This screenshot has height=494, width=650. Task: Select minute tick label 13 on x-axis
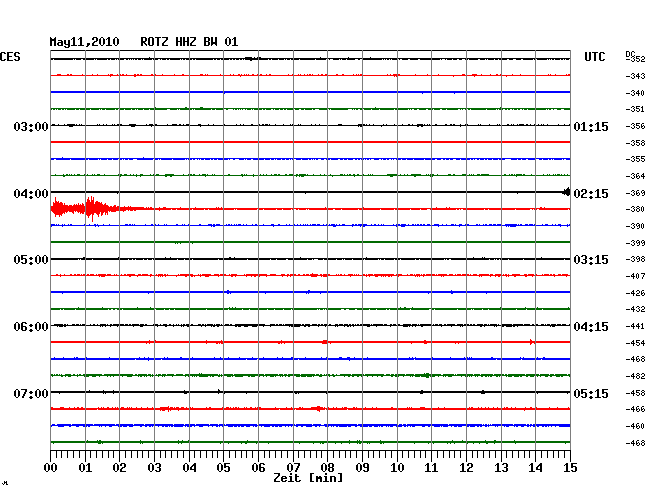point(501,468)
